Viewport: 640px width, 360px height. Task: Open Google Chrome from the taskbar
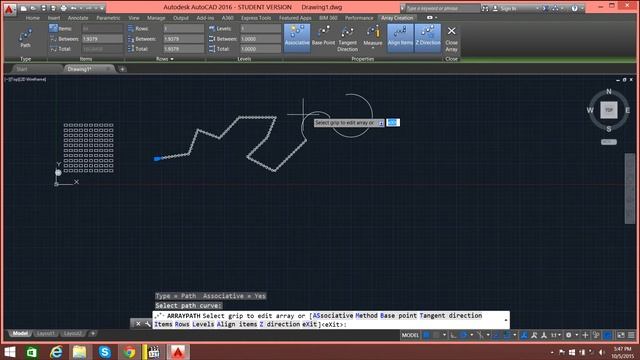pos(129,352)
